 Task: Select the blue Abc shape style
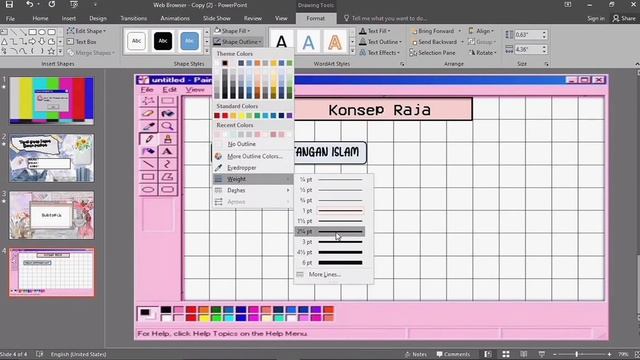pos(189,41)
